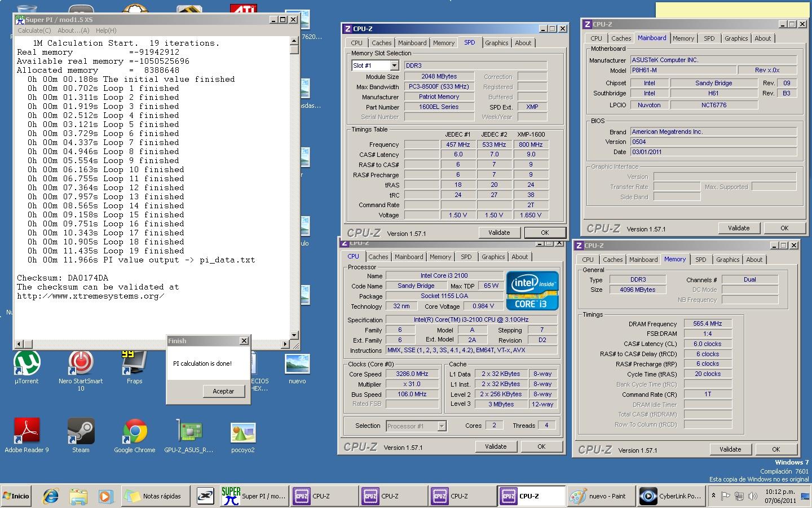Click the Checksum: DA0174DA line

63,278
